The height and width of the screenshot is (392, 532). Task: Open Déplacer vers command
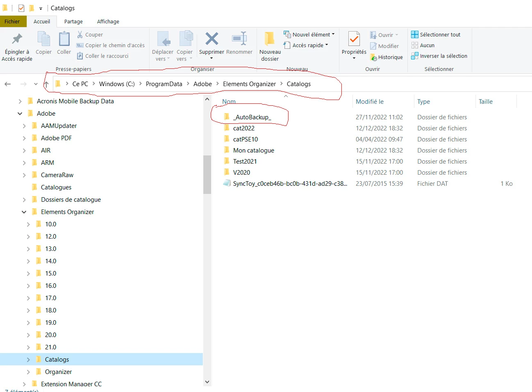point(163,47)
